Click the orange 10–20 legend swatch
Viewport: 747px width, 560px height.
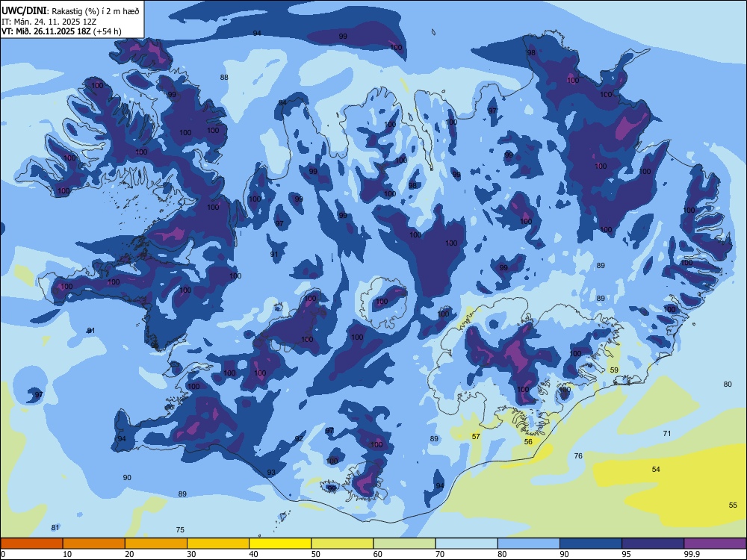coord(94,544)
